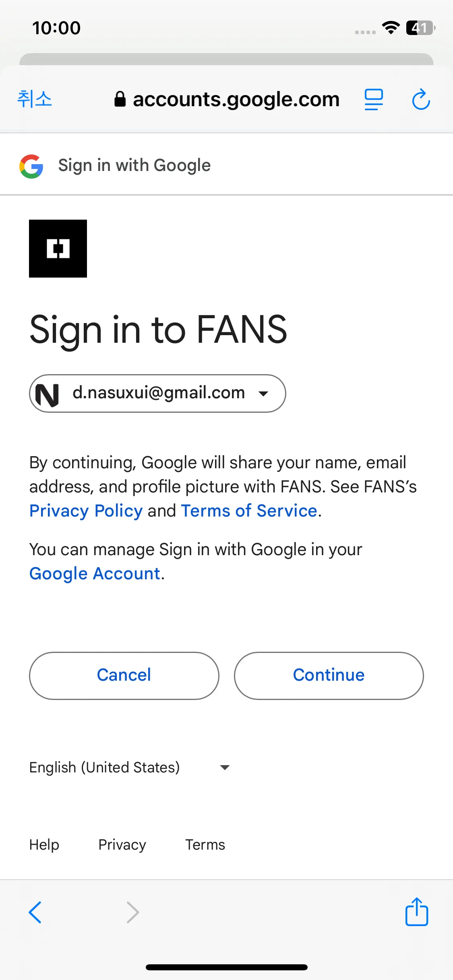453x980 pixels.
Task: Tap the FANS app logo
Action: point(58,249)
